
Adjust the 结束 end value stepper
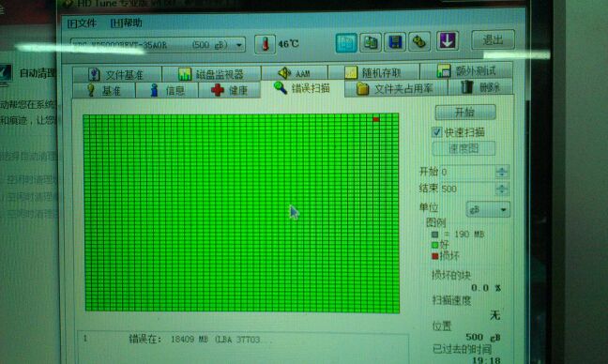(502, 190)
